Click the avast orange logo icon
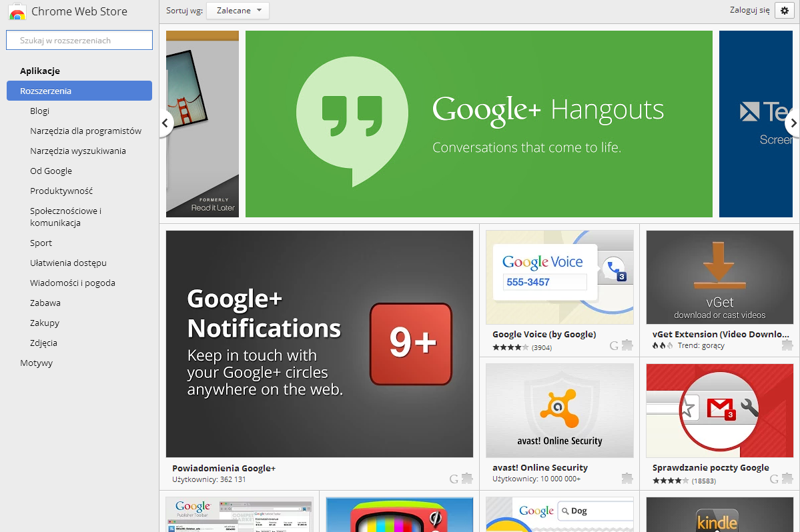 560,408
